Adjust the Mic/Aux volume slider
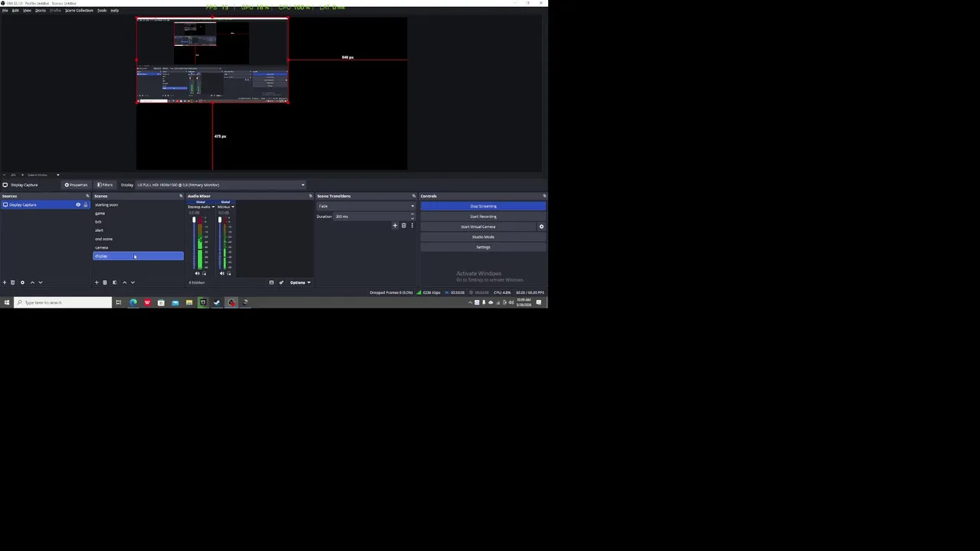The image size is (980, 551). 220,243
